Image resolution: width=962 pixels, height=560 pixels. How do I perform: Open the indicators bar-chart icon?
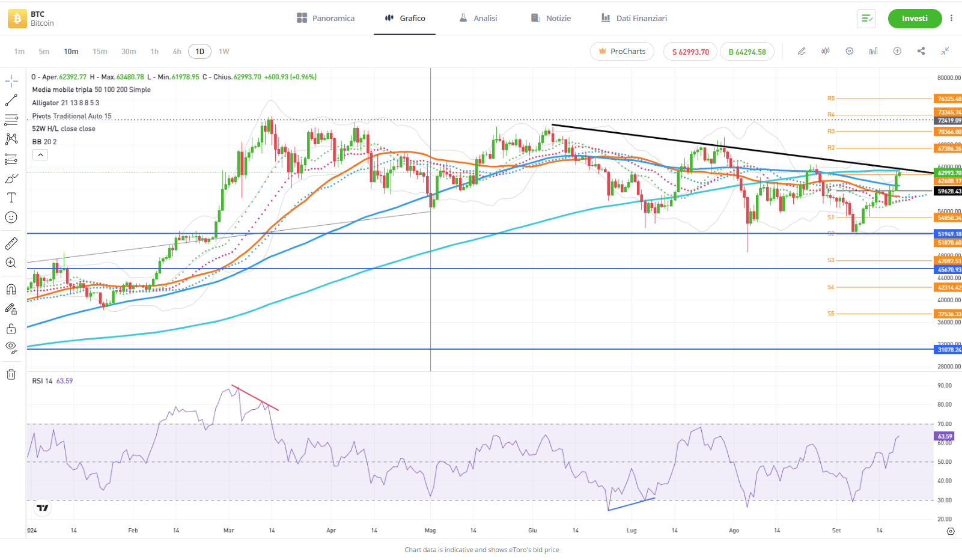tap(873, 52)
